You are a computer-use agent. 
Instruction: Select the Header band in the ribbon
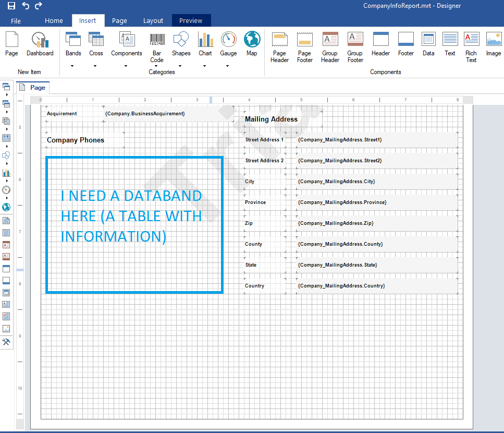coord(380,44)
